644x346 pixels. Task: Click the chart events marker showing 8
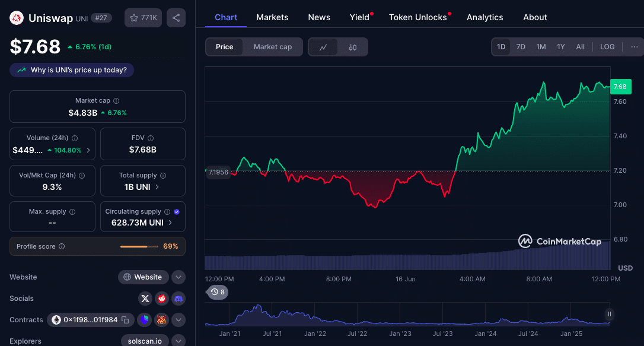218,292
